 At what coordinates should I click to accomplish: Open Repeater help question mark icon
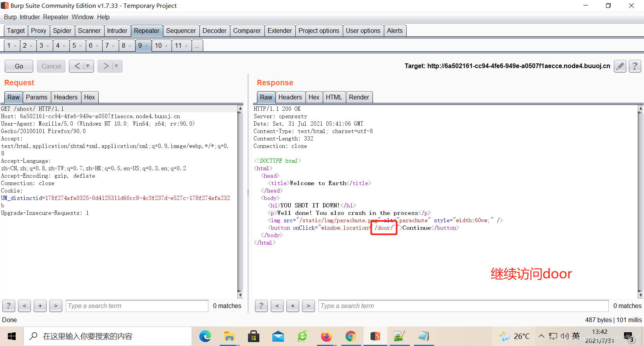635,66
